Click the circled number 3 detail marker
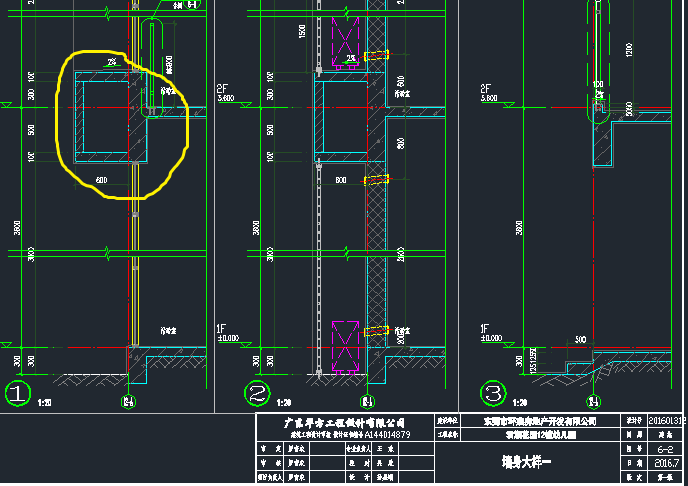This screenshot has width=688, height=486. coord(492,393)
